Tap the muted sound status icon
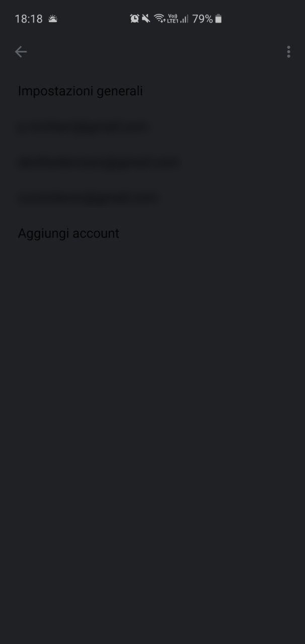This screenshot has width=305, height=644. coord(146,19)
